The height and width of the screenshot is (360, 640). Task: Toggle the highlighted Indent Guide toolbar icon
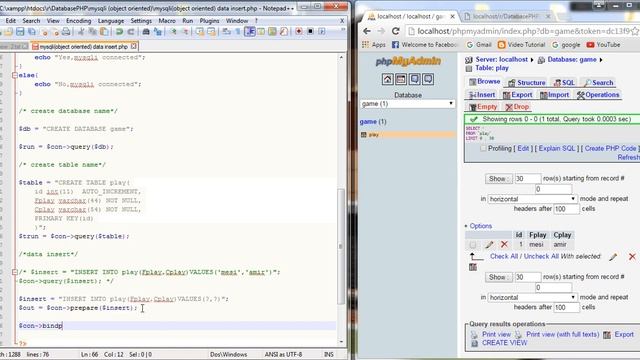250,32
